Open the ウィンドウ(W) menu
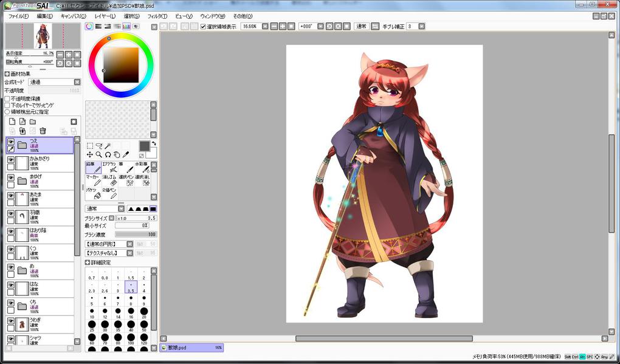Screen dimensions: 620x364 click(213, 16)
